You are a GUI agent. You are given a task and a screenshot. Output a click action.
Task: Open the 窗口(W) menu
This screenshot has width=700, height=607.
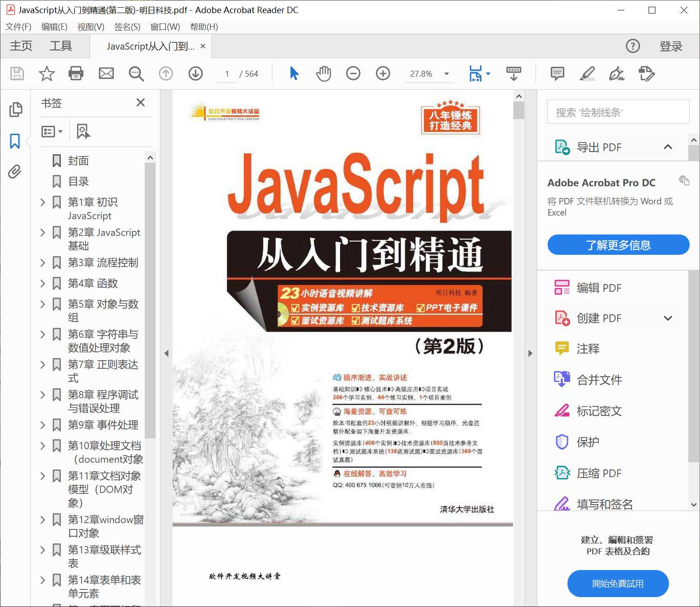pos(165,27)
